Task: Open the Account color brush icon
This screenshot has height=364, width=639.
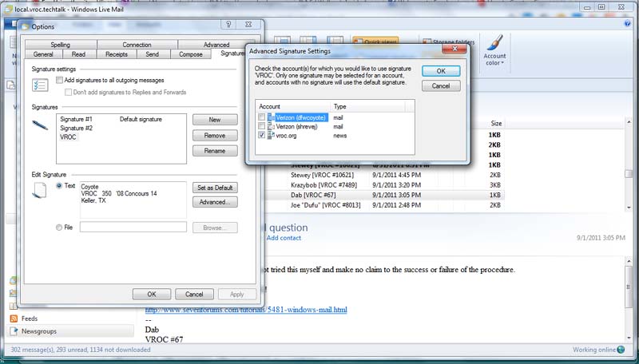Action: pos(494,43)
